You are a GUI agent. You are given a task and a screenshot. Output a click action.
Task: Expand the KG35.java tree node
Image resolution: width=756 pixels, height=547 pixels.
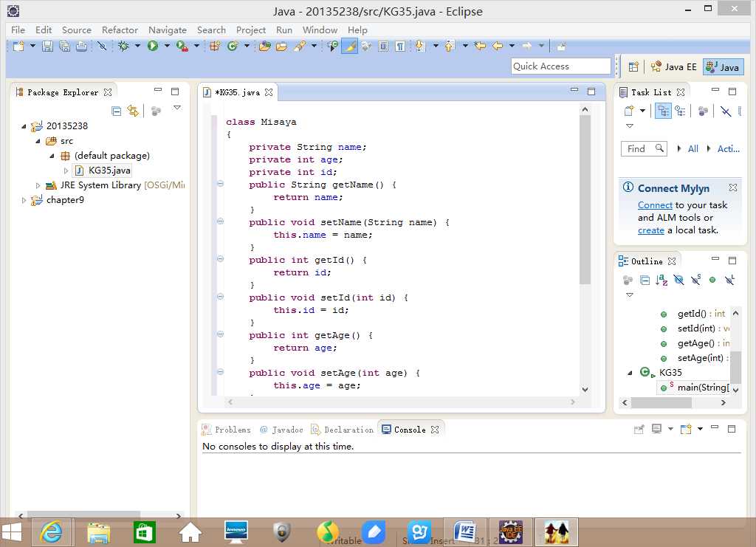[x=66, y=171]
